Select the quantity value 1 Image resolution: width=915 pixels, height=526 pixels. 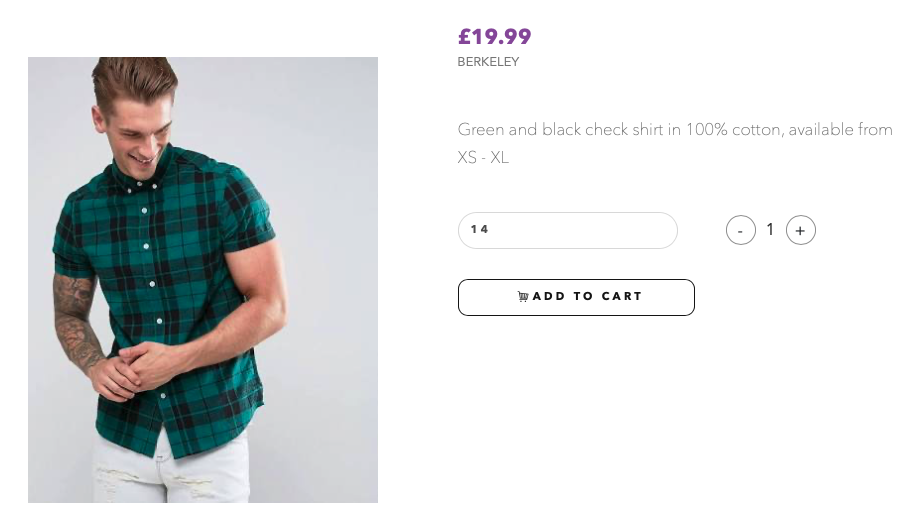tap(770, 229)
